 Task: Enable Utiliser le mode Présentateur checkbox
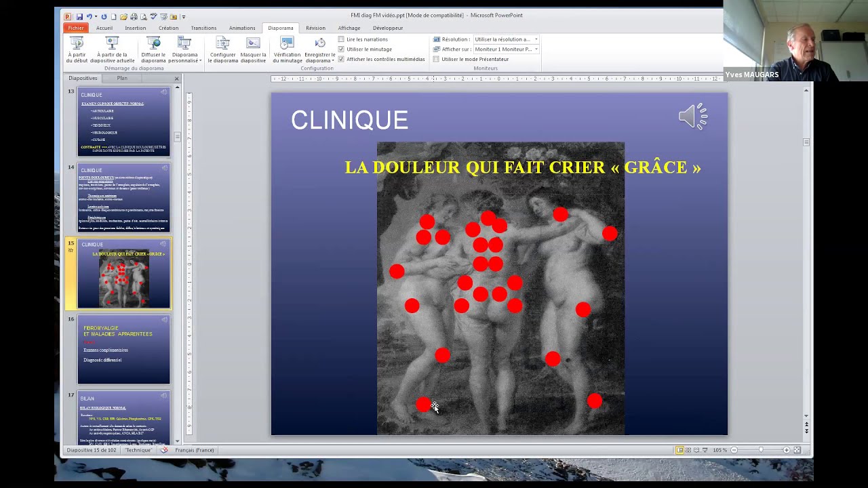(x=436, y=59)
